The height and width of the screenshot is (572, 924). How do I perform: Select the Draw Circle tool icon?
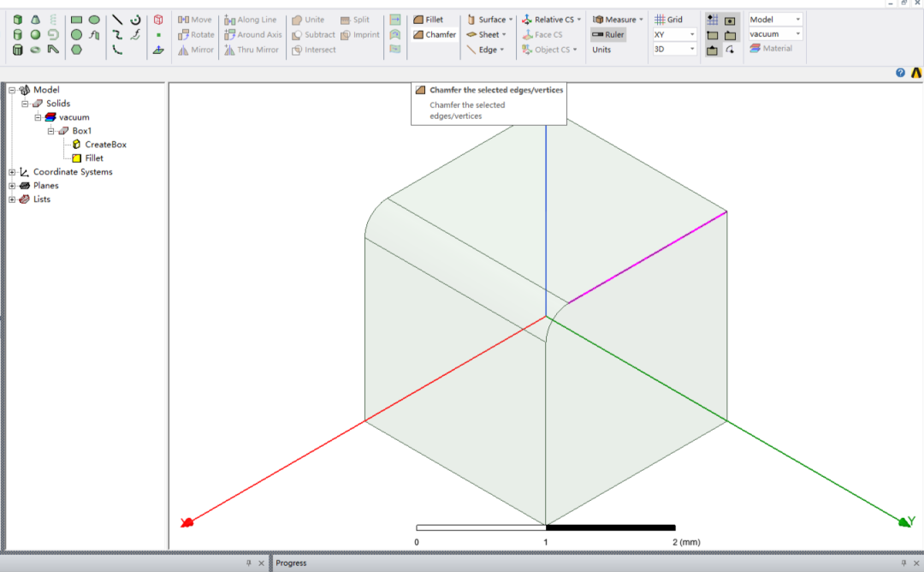point(77,35)
